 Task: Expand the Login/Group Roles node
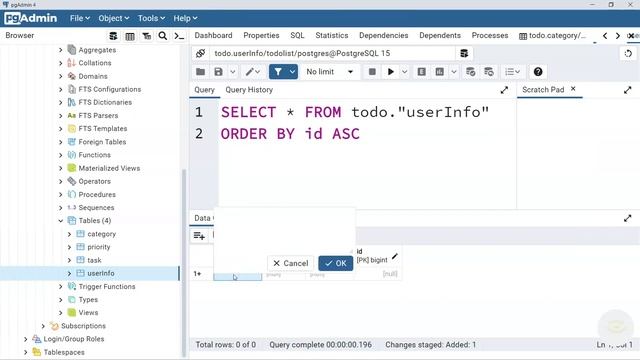[x=26, y=339]
